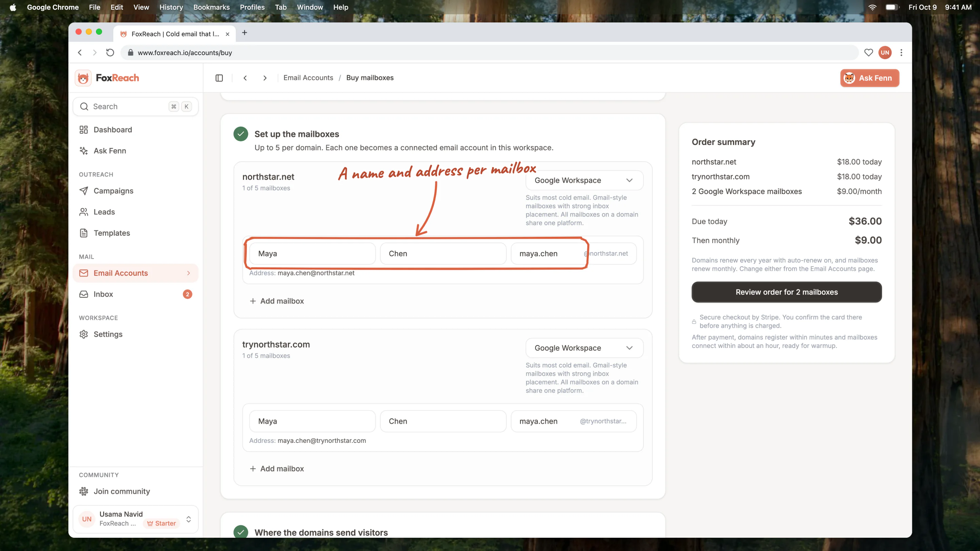Image resolution: width=980 pixels, height=551 pixels.
Task: Click Review order for 2 mailboxes
Action: (x=787, y=292)
